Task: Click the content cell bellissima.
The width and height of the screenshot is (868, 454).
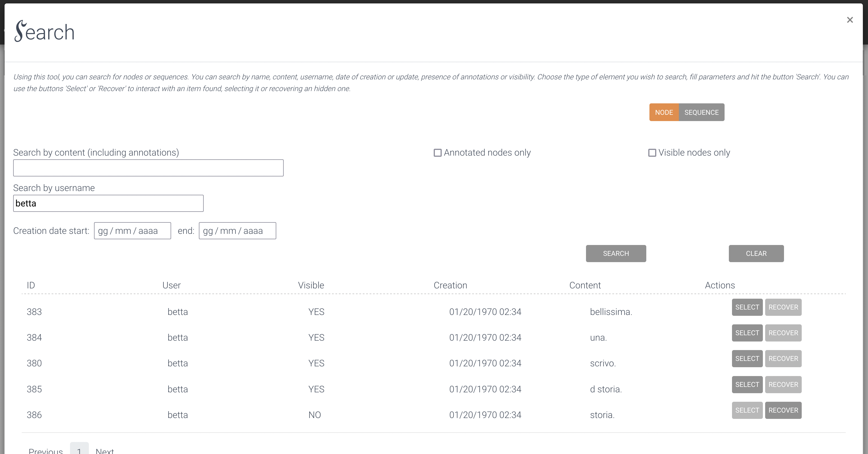Action: 611,312
